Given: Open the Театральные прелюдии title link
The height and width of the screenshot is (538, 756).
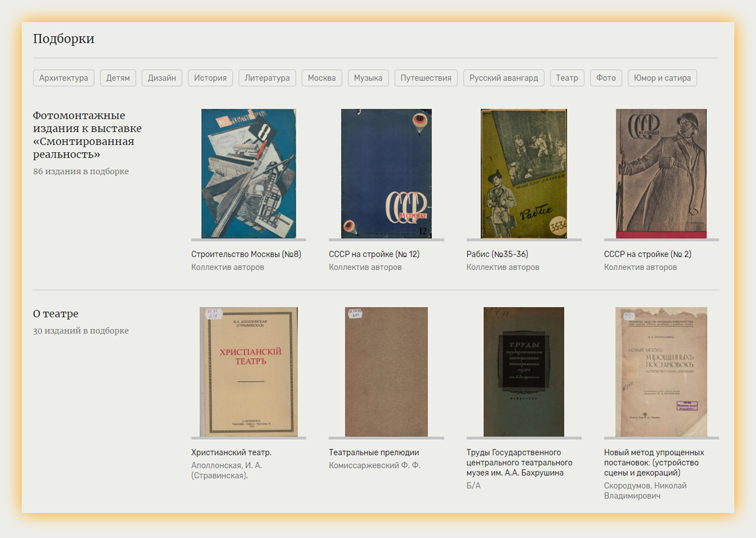Looking at the screenshot, I should point(374,453).
